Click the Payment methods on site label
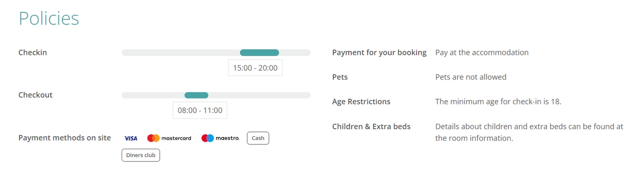 click(64, 138)
